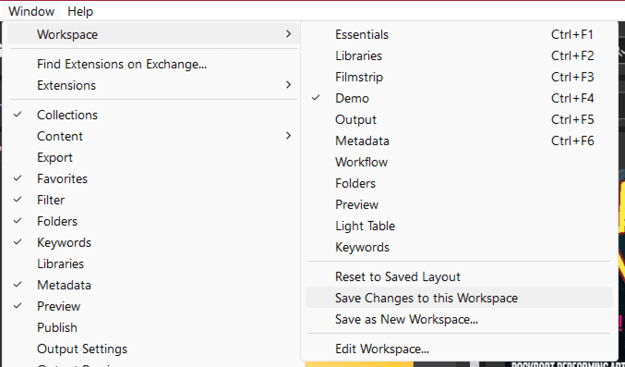Image resolution: width=625 pixels, height=367 pixels.
Task: Choose Reset to Saved Layout
Action: tap(459, 277)
